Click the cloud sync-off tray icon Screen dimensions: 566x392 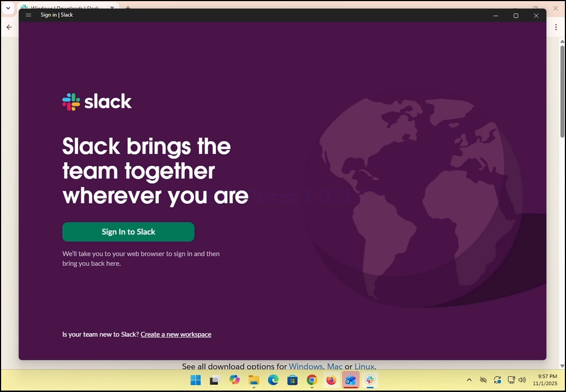coord(483,380)
